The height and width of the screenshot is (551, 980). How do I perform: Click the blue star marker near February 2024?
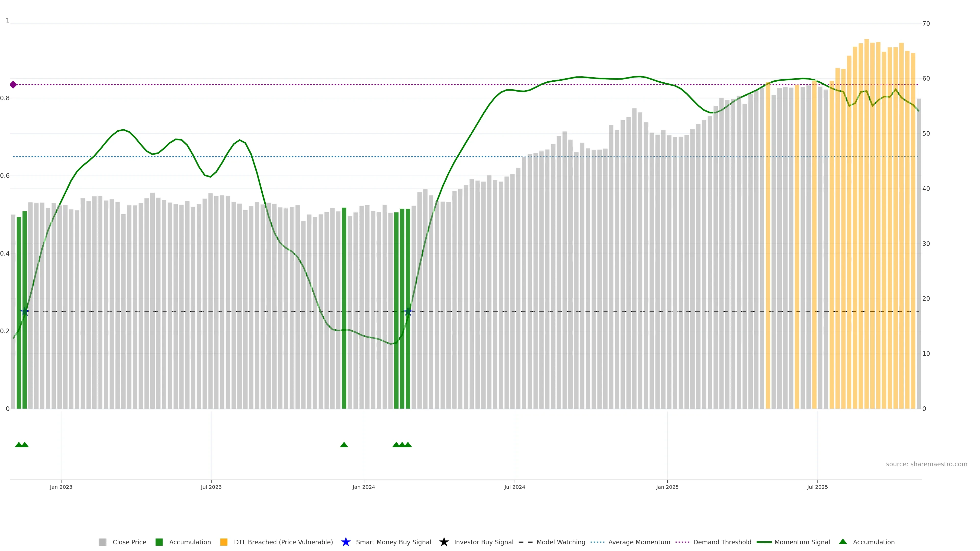click(408, 311)
